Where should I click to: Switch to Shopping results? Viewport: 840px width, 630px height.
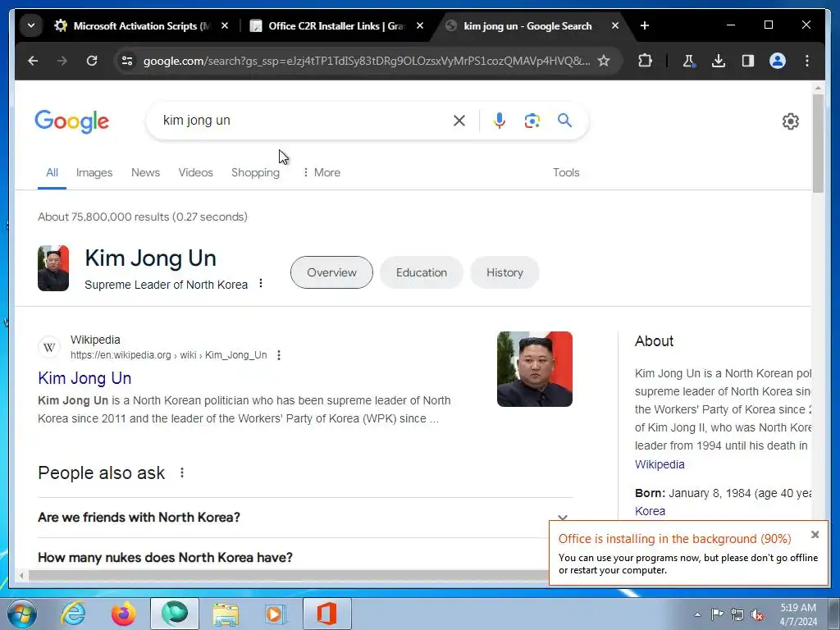pyautogui.click(x=256, y=172)
